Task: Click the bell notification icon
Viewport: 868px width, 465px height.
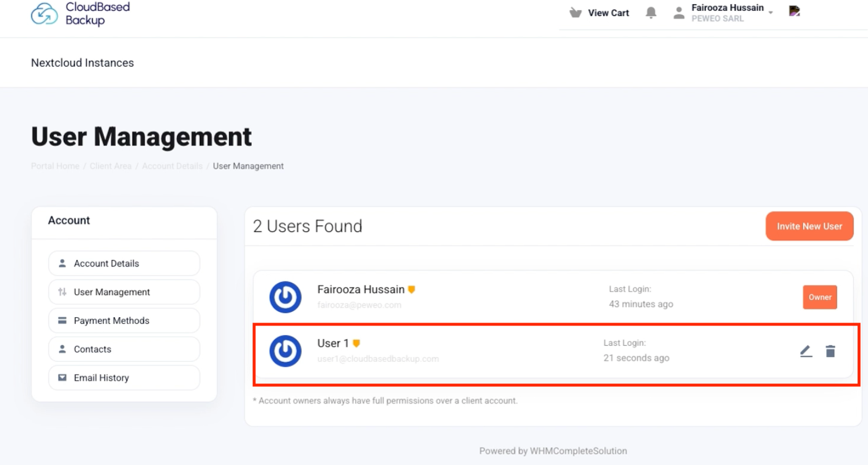Action: [651, 13]
